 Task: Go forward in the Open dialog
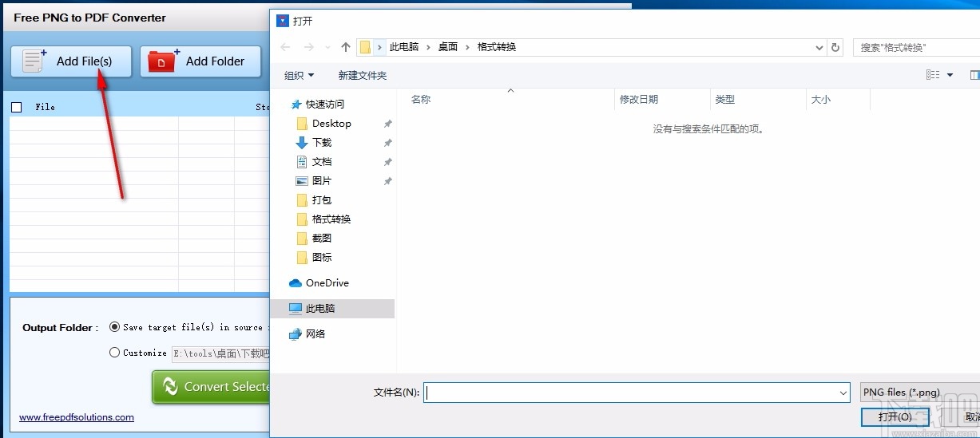click(x=310, y=47)
